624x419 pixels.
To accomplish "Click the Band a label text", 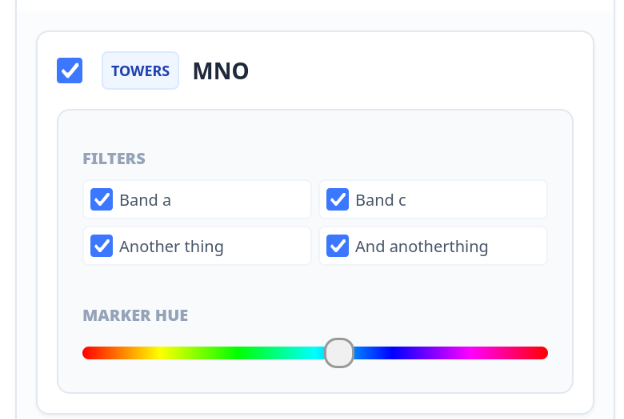I will (145, 200).
